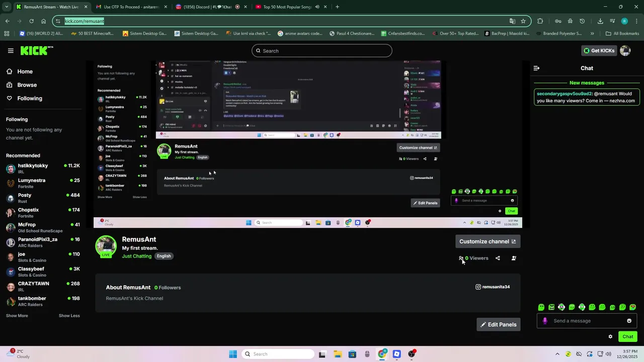The height and width of the screenshot is (362, 644).
Task: Open the All Bookmarks folder
Action: pos(622,34)
